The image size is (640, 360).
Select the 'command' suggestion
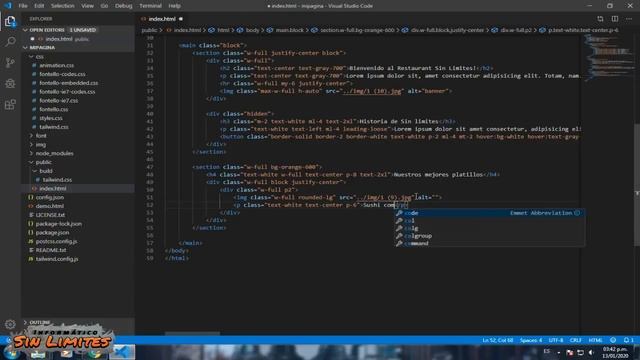point(489,243)
